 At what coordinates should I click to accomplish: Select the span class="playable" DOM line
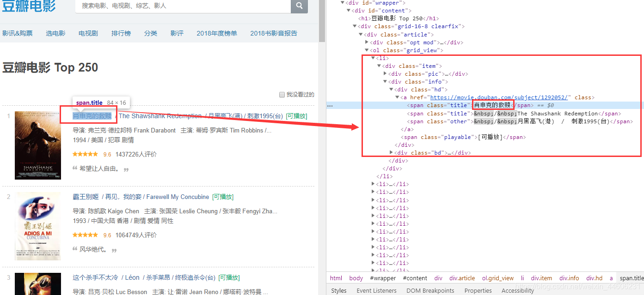coord(464,137)
